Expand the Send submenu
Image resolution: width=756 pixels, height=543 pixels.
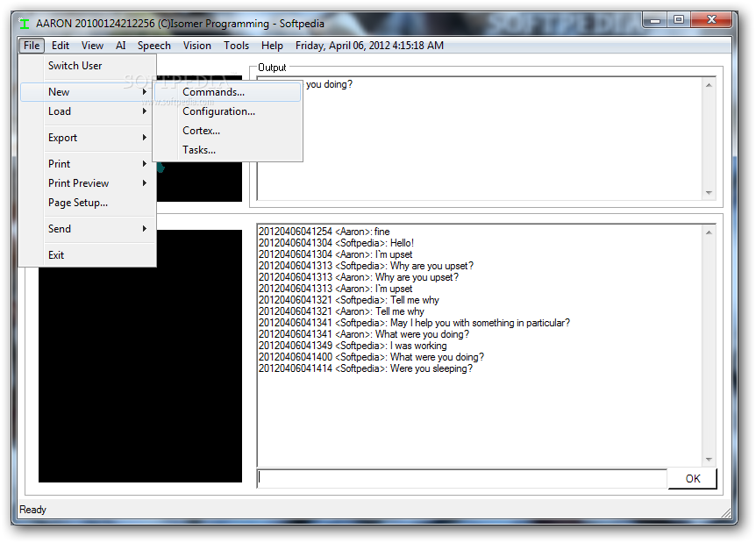[x=88, y=229]
